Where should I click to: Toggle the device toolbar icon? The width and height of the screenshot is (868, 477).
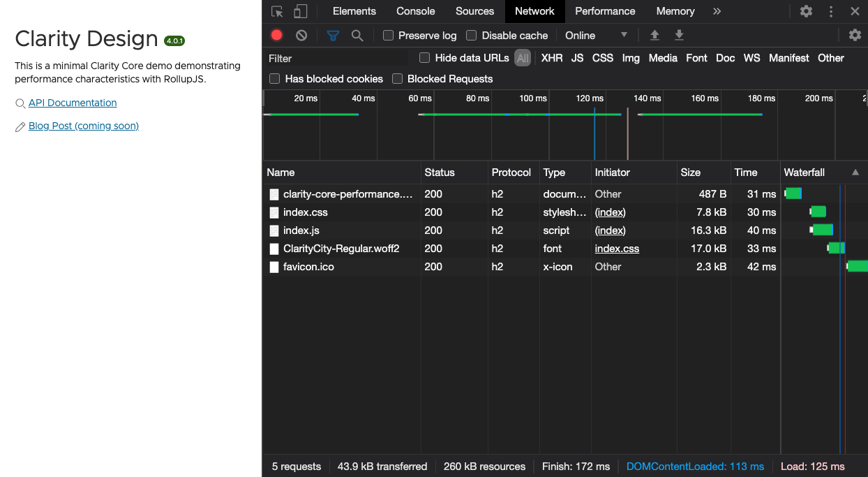(300, 11)
